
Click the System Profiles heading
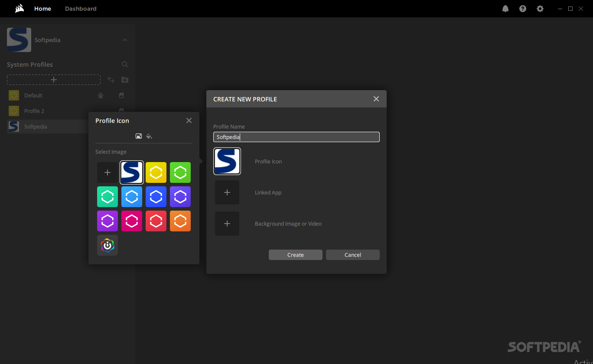pos(30,65)
